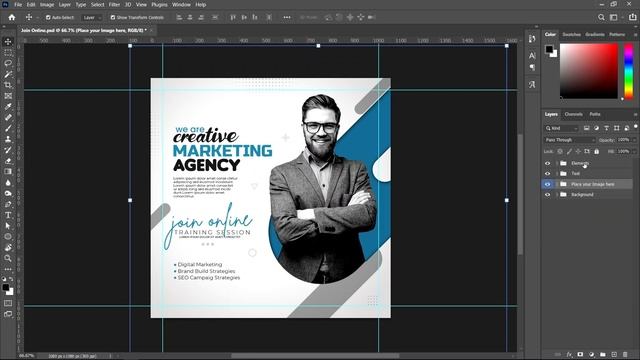Click the foreground color swatch in Color panel

(x=549, y=49)
